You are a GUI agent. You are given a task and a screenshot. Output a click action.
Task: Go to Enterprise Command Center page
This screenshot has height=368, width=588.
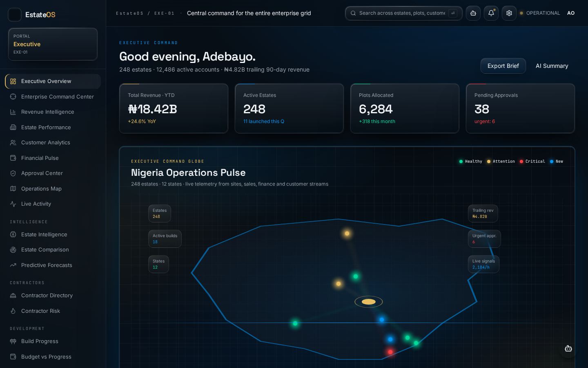(53, 96)
